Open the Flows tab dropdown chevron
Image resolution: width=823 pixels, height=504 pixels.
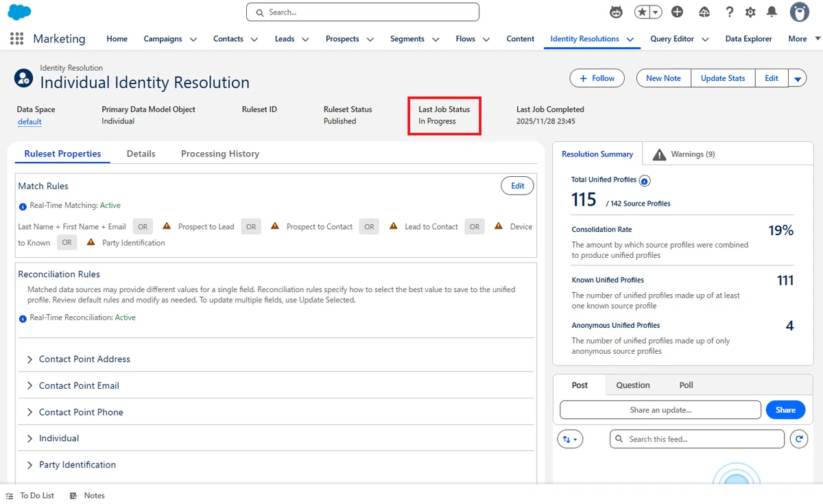coord(486,39)
